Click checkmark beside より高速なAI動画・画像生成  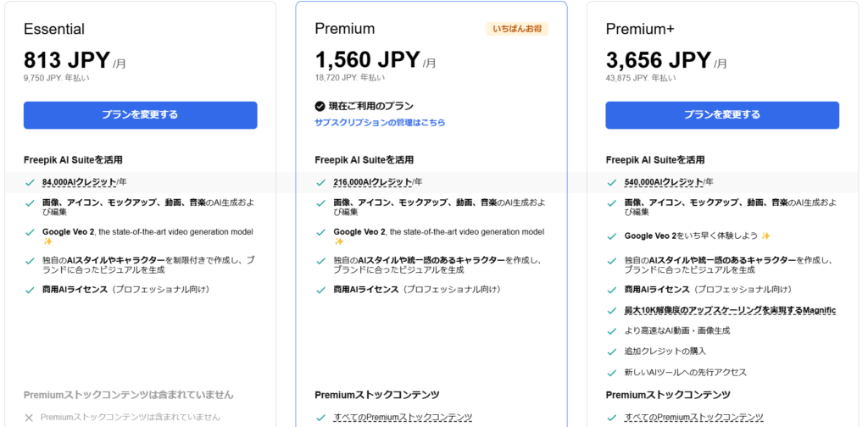pos(611,331)
